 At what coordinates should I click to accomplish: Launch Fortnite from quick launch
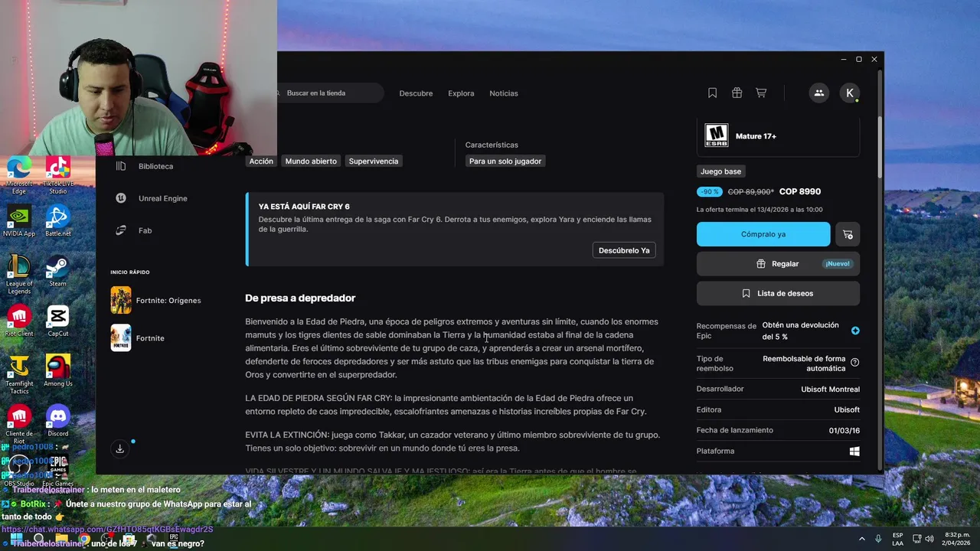click(139, 337)
